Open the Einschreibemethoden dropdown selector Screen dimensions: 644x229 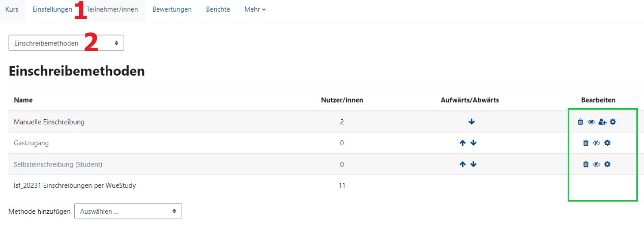(x=66, y=43)
